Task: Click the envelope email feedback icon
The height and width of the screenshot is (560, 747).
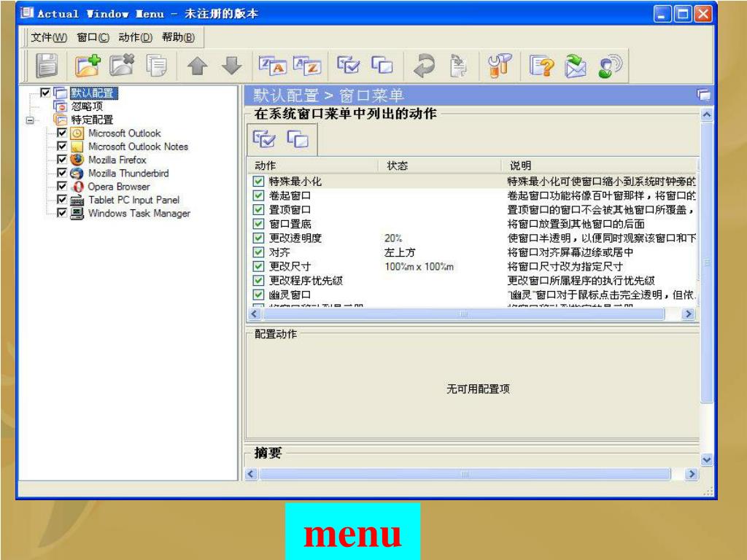Action: tap(576, 66)
